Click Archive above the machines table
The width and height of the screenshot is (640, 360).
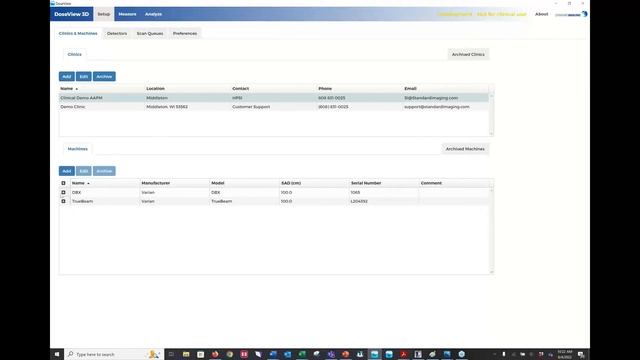point(104,171)
